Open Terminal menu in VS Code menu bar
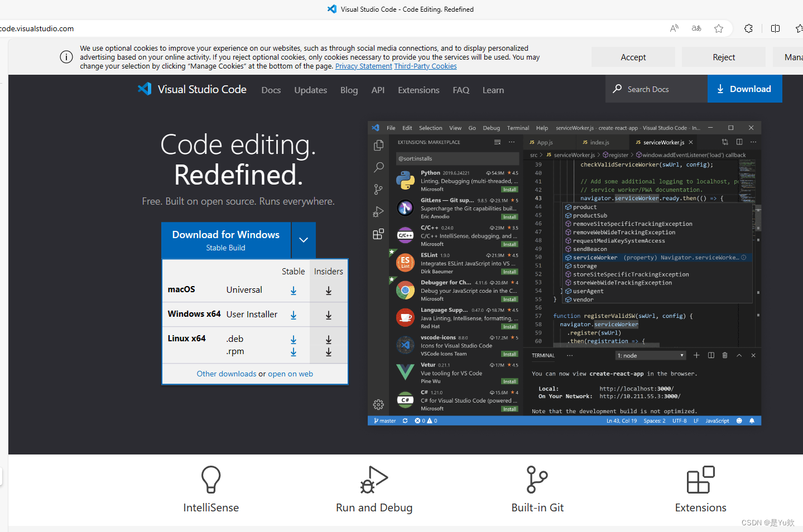 (518, 128)
